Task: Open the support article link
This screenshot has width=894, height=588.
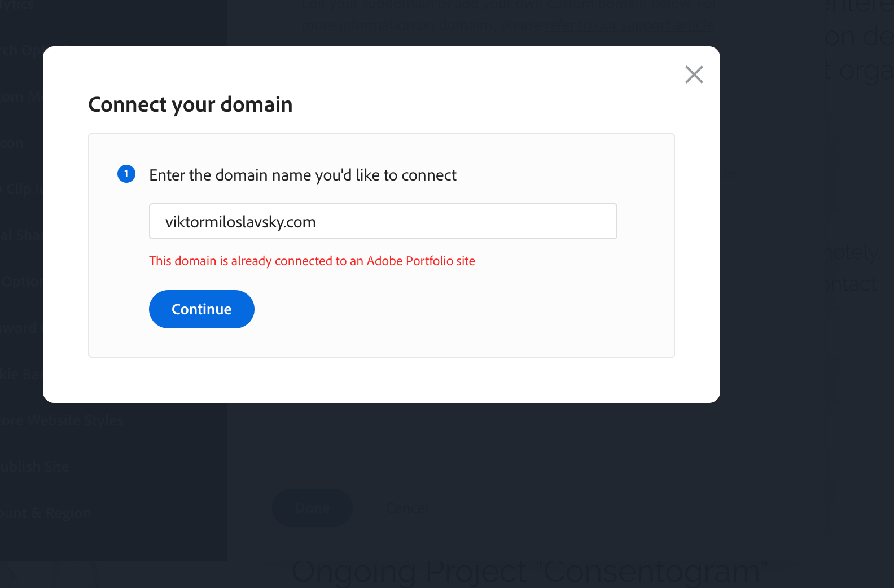Action: coord(629,25)
